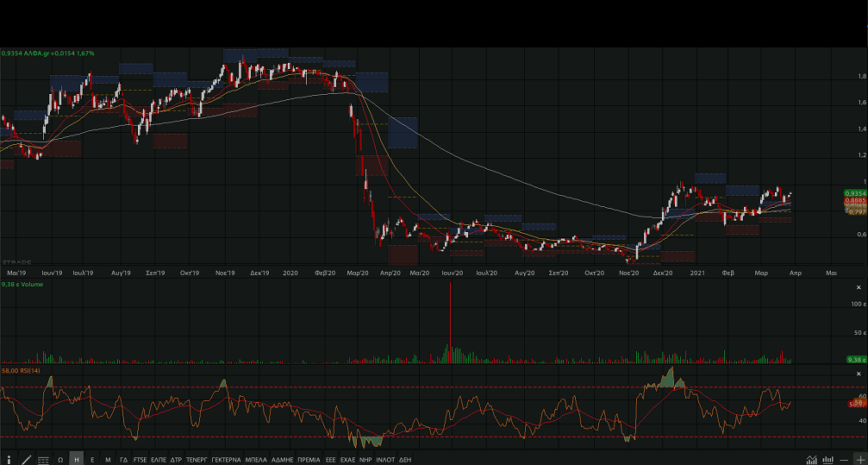Click the 100 ε volume axis label
868x465 pixels.
[x=859, y=305]
